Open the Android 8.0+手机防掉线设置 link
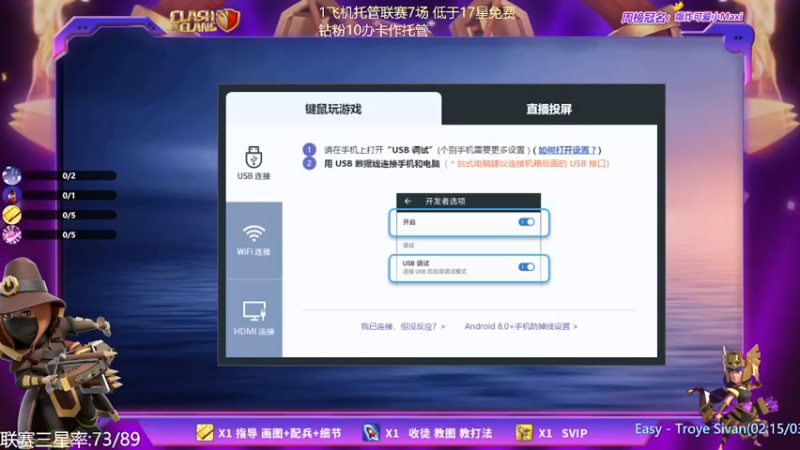The width and height of the screenshot is (800, 450). coord(520,326)
